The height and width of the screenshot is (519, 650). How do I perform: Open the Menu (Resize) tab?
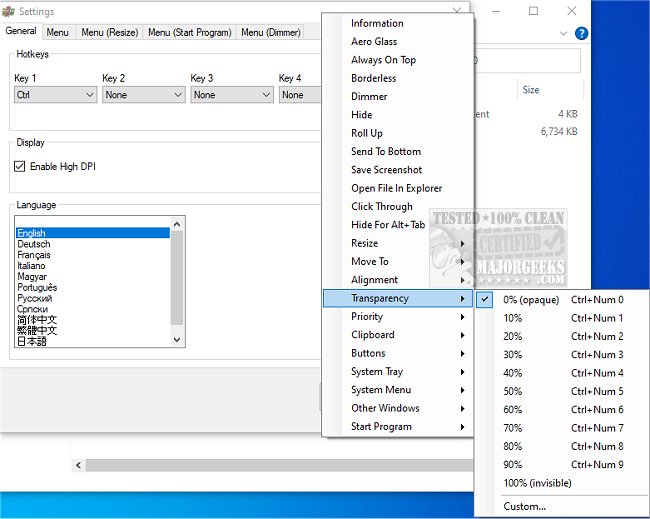110,32
